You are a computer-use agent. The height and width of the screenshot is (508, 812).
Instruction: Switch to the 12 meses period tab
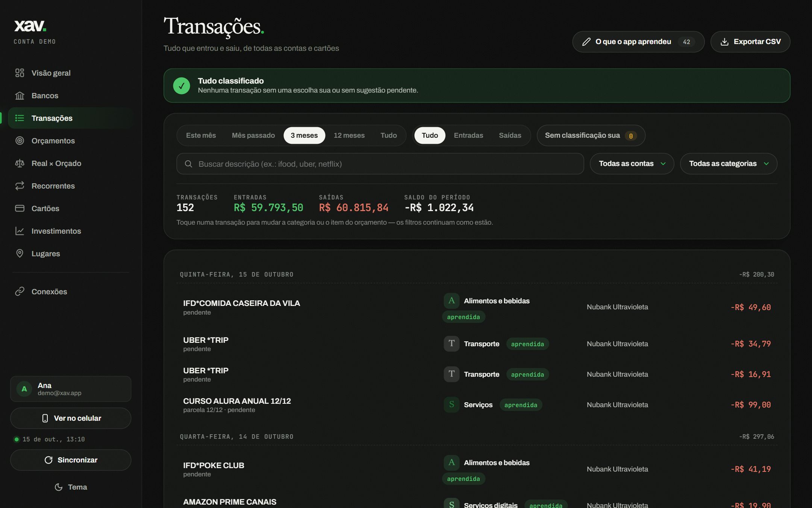coord(349,135)
